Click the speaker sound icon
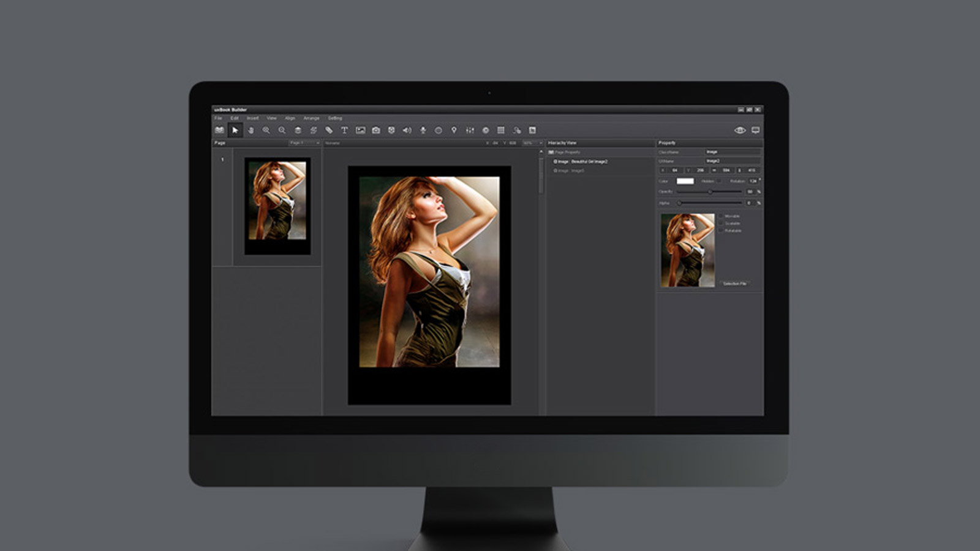 tap(407, 130)
